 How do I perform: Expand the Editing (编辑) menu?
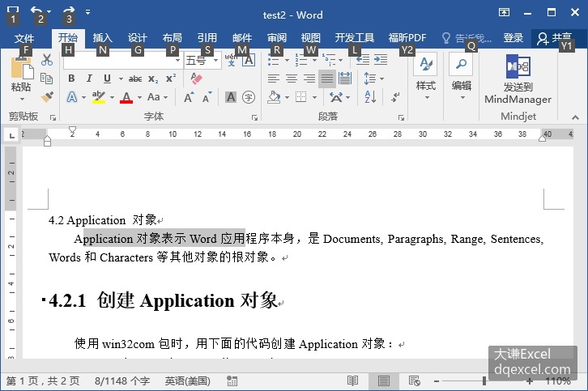[x=462, y=78]
